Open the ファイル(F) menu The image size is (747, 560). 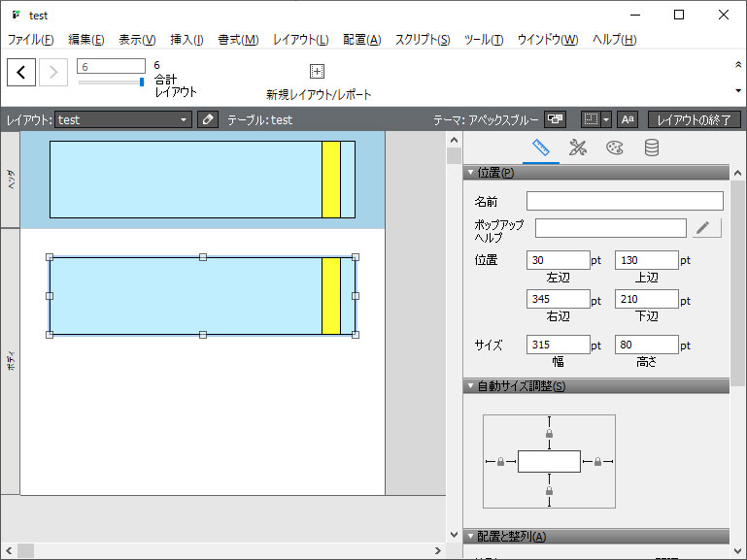pos(30,40)
